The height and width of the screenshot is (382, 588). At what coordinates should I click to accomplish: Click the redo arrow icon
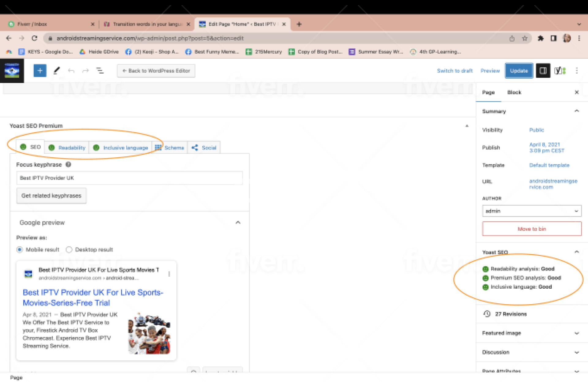click(85, 71)
